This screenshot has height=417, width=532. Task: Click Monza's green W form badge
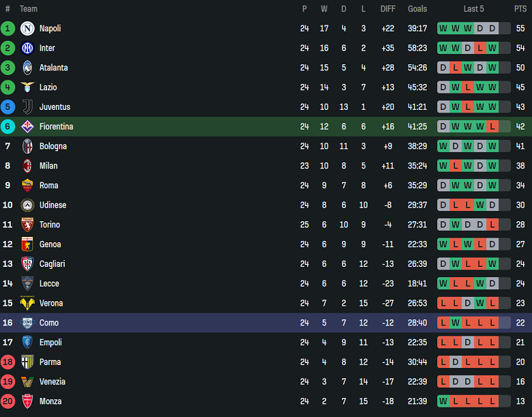pos(443,401)
